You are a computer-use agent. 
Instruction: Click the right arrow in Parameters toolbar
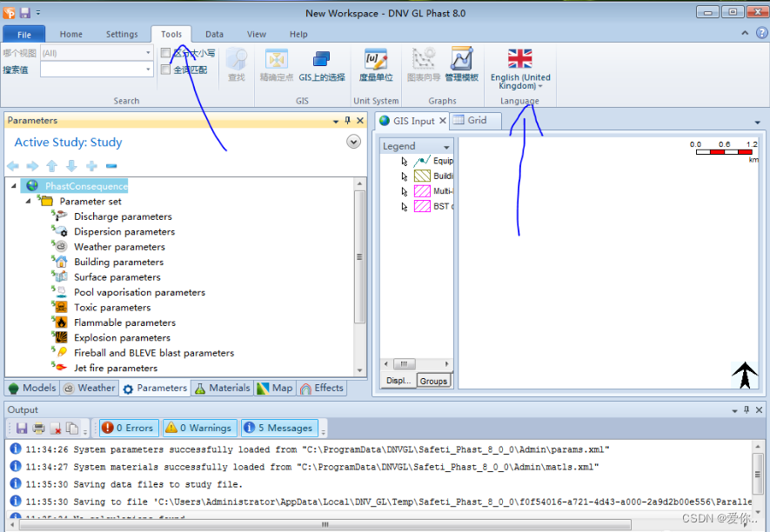32,166
